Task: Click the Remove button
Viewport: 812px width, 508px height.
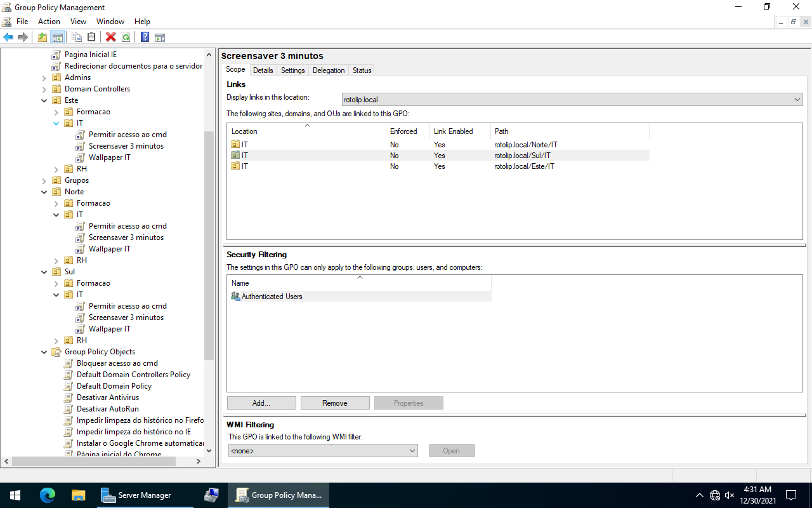Action: [335, 403]
